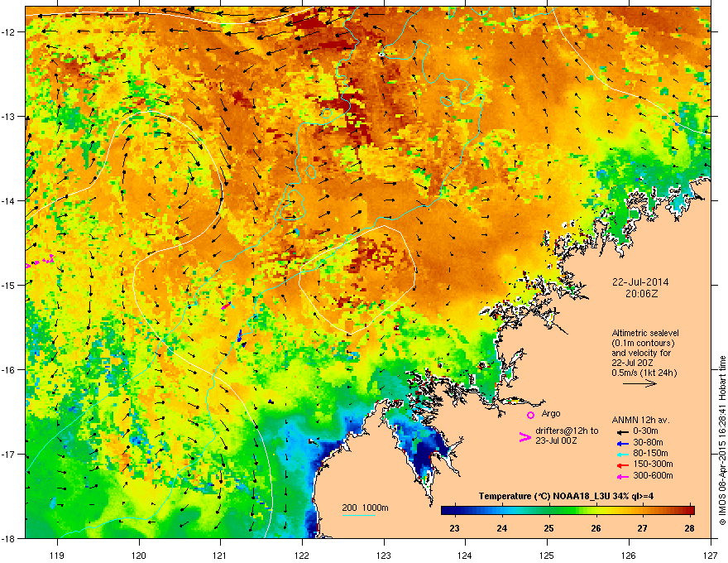Click the colorbar tick label '25'
This screenshot has width=728, height=563.
click(x=548, y=527)
